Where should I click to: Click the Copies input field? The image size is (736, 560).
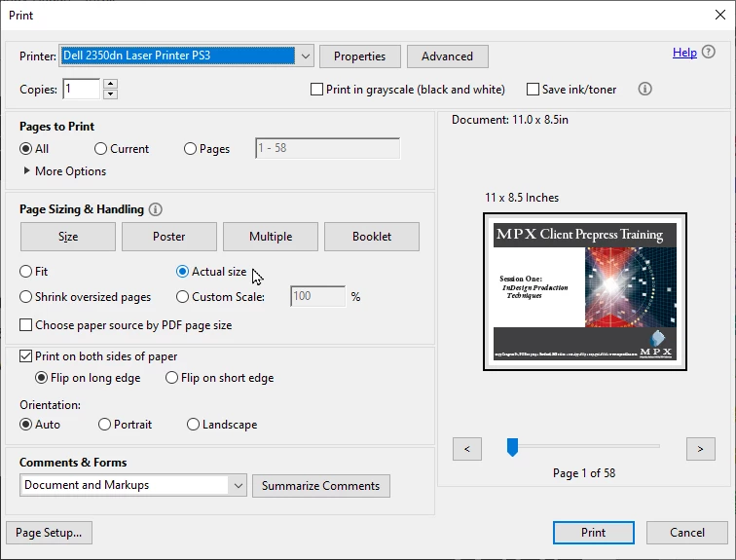tap(82, 89)
